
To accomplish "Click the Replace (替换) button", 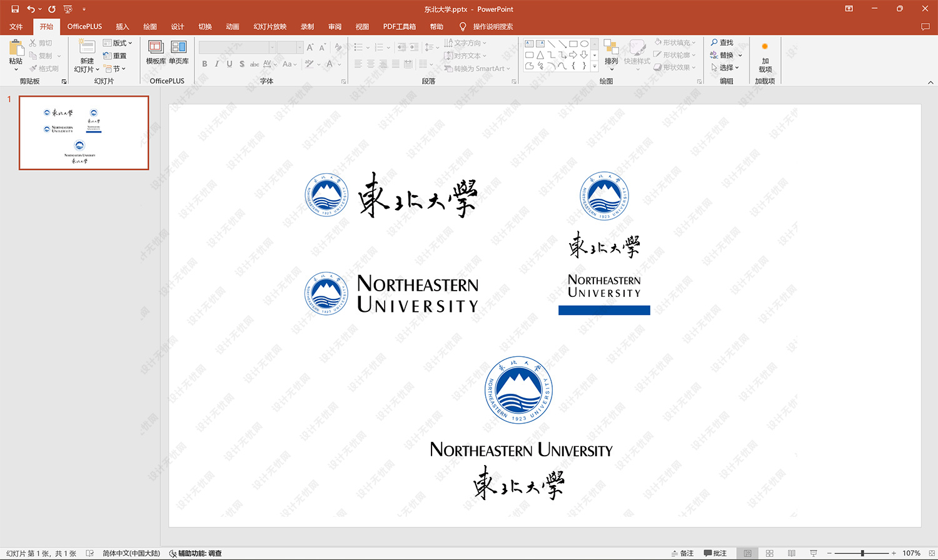I will point(722,55).
